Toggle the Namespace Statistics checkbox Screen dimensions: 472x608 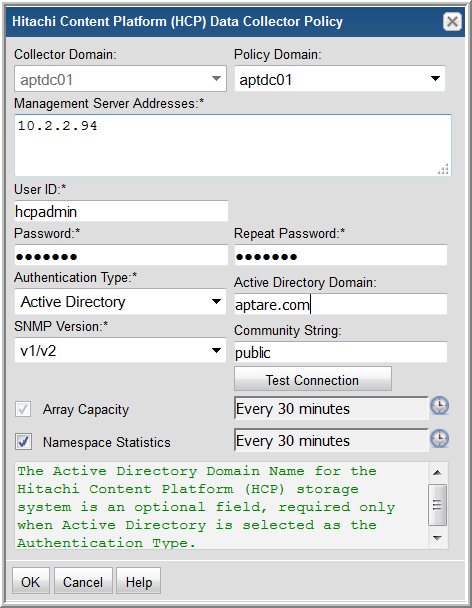23,442
